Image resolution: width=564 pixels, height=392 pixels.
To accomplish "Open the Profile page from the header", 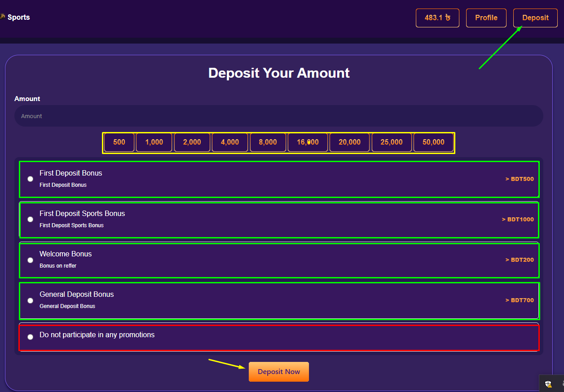I will tap(486, 18).
